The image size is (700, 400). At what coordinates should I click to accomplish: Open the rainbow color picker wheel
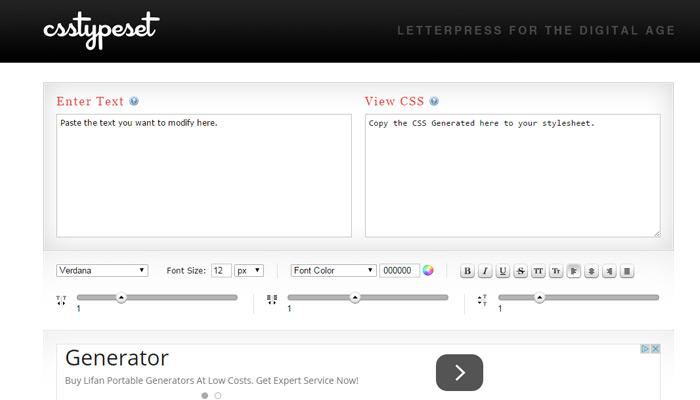click(428, 270)
